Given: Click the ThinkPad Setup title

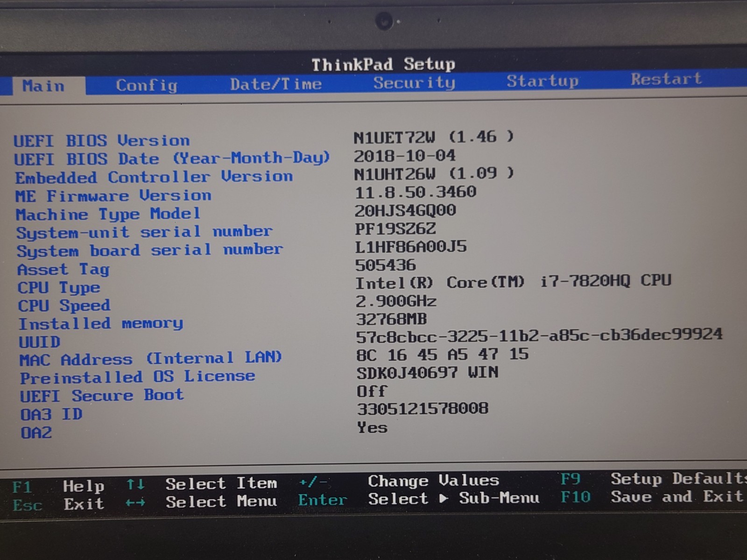Looking at the screenshot, I should click(383, 64).
